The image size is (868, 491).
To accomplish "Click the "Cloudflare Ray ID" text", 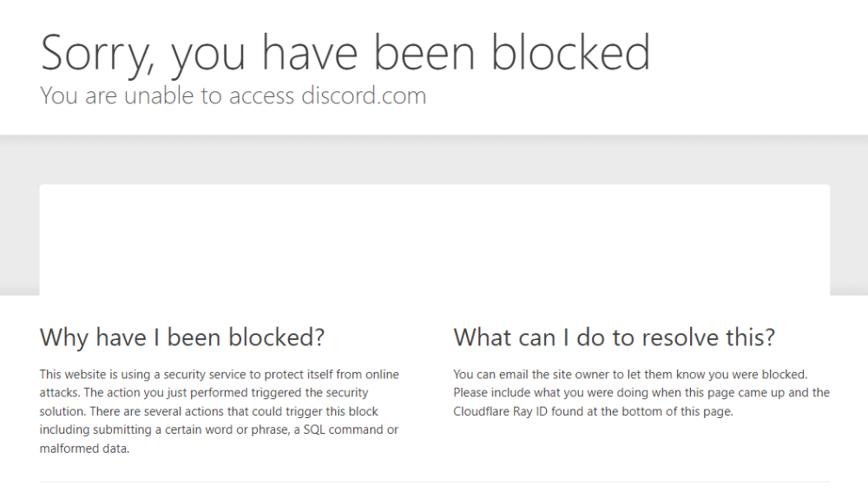I will [498, 412].
